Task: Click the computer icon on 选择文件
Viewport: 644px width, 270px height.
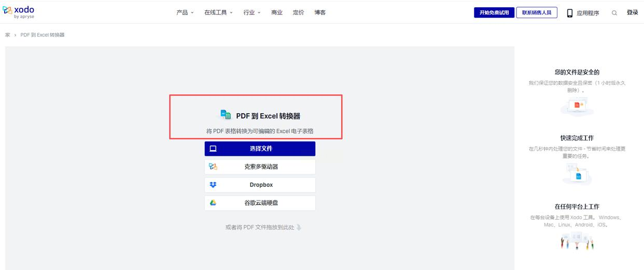Action: 213,148
